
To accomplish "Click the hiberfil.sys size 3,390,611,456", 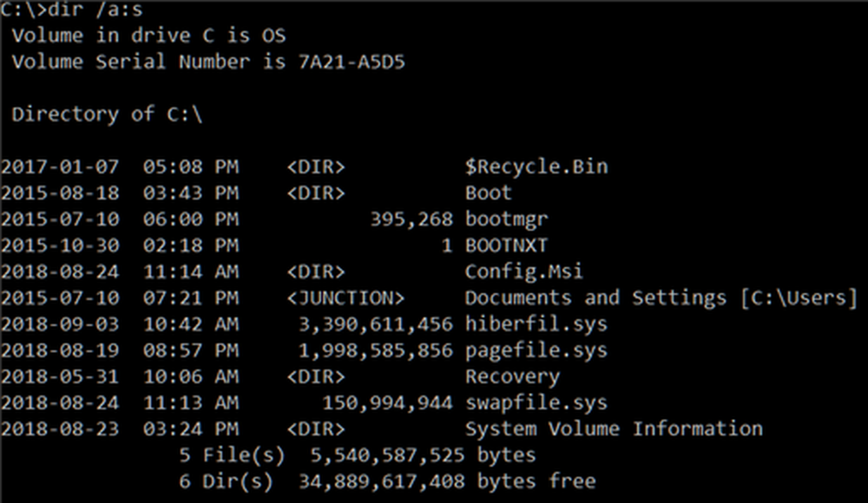I will [375, 325].
